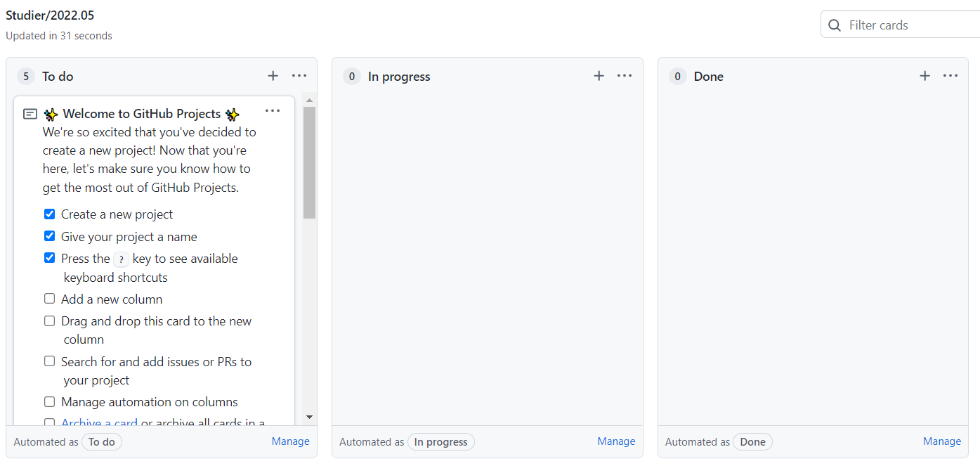Check Add a new column
The height and width of the screenshot is (466, 980).
click(49, 299)
